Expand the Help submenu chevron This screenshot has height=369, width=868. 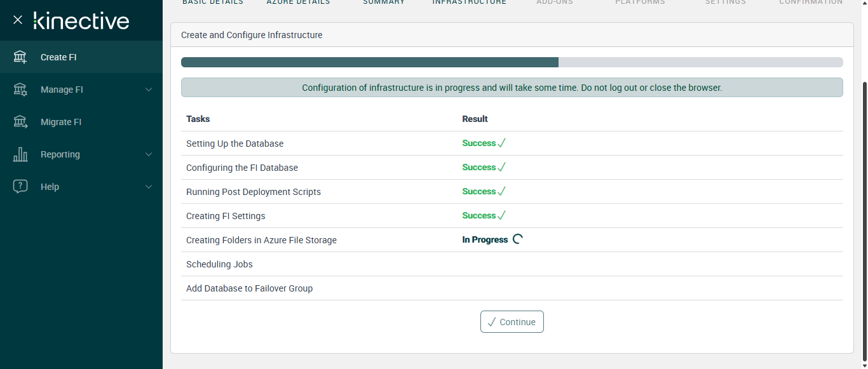pyautogui.click(x=149, y=187)
